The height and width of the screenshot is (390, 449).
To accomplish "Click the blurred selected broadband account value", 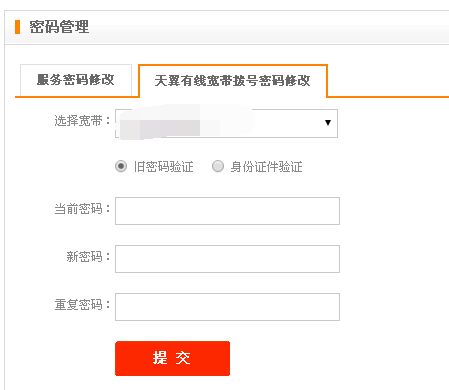I will click(185, 122).
